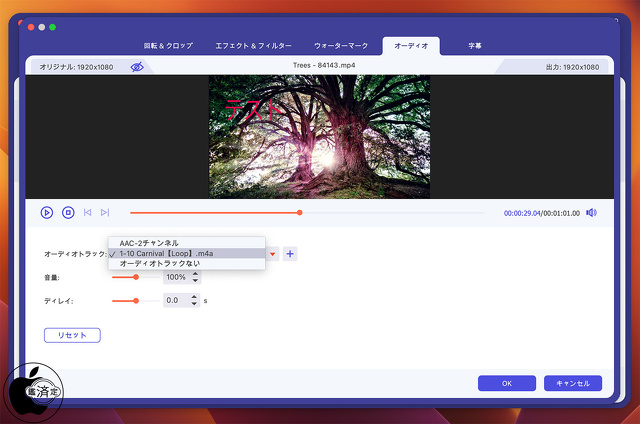The image size is (640, 424).
Task: Play the video preview
Action: [x=47, y=213]
